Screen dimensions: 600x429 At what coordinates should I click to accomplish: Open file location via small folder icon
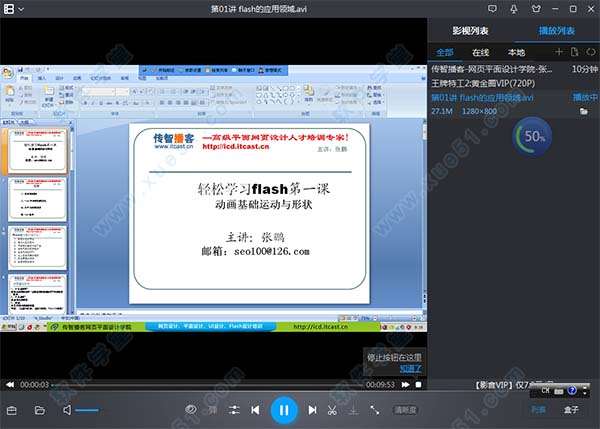click(x=584, y=111)
